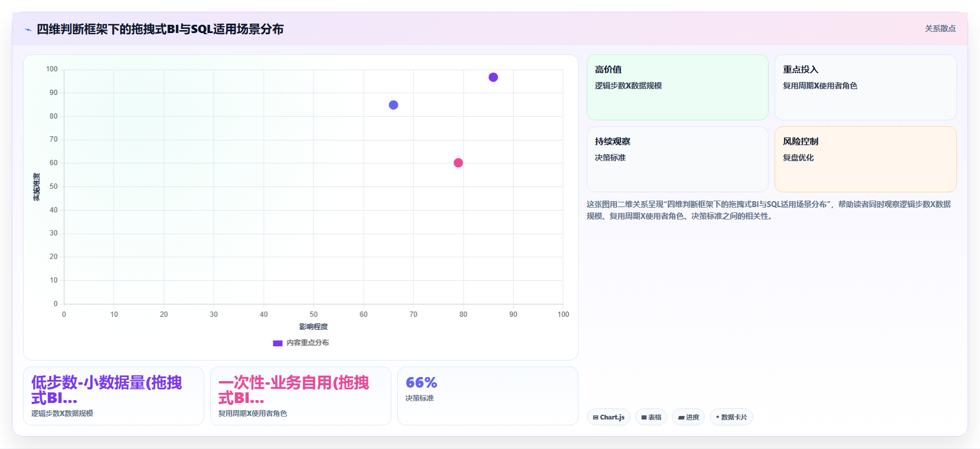Click the 进度 chip
This screenshot has width=980, height=449.
[x=688, y=417]
